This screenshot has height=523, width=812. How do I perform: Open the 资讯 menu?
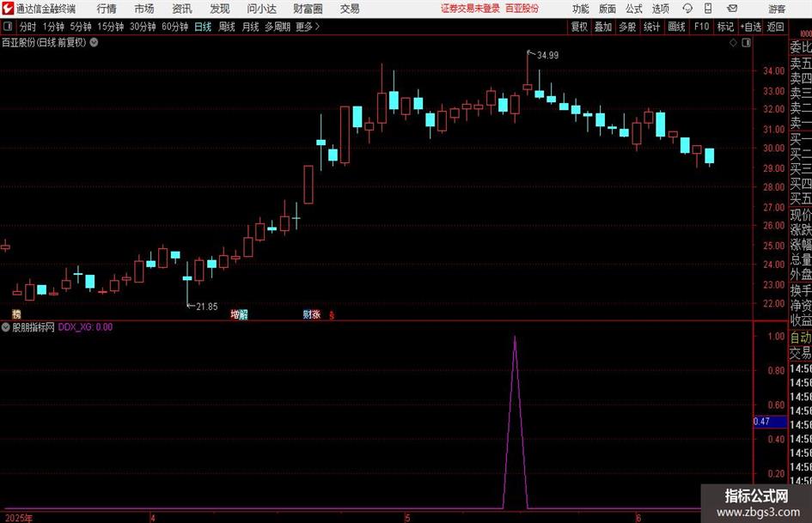[182, 9]
